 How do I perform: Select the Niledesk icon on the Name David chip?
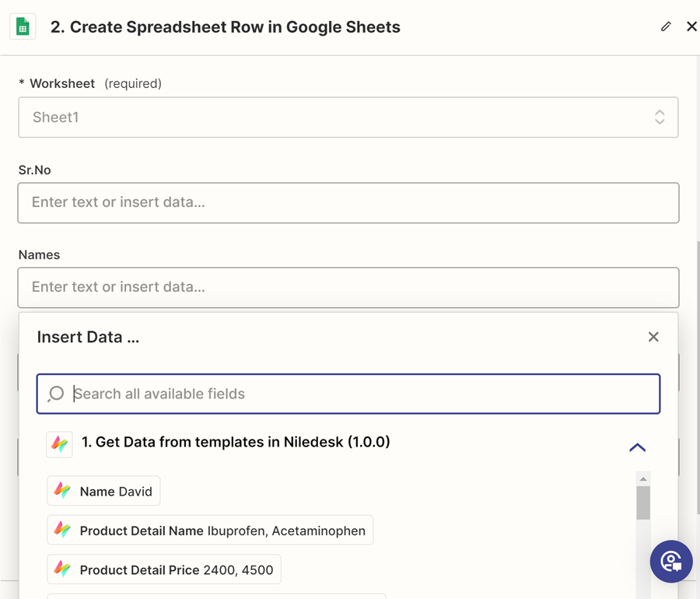coord(61,490)
